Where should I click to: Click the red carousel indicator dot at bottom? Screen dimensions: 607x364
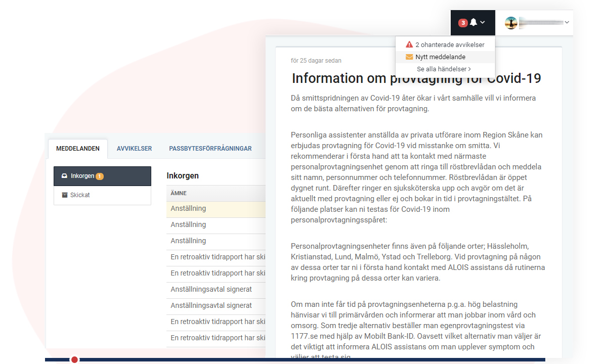(74, 359)
